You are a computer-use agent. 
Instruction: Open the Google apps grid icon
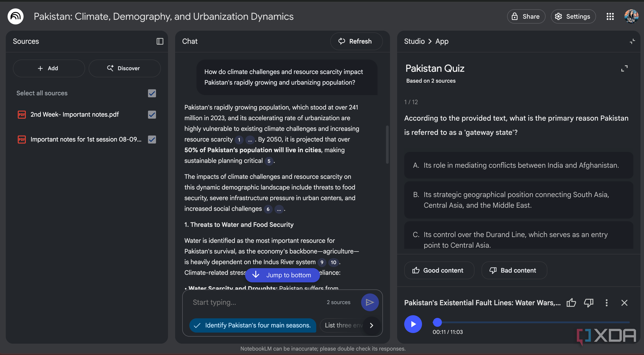pyautogui.click(x=610, y=16)
